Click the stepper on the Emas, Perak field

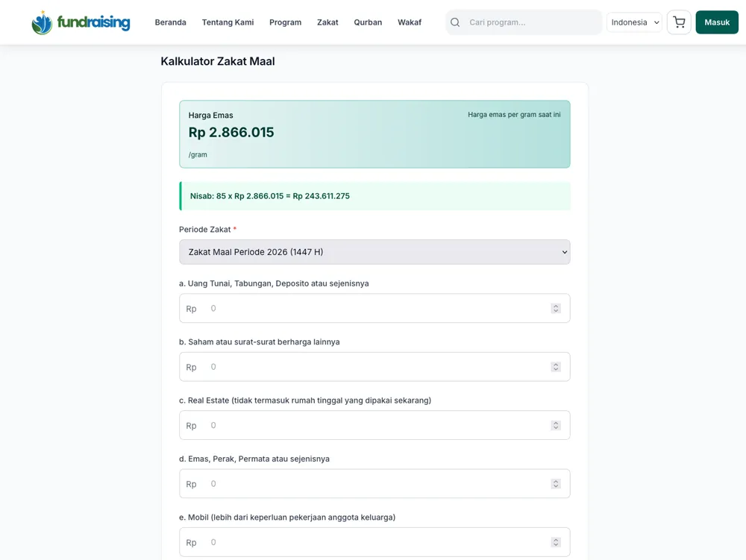pos(556,483)
